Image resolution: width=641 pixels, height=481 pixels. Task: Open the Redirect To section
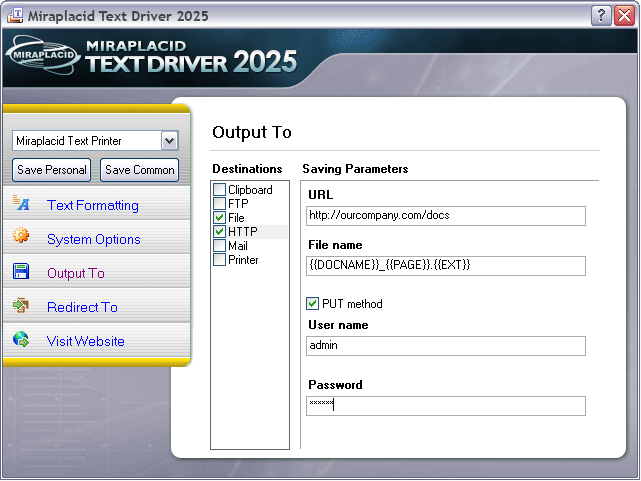(x=82, y=307)
